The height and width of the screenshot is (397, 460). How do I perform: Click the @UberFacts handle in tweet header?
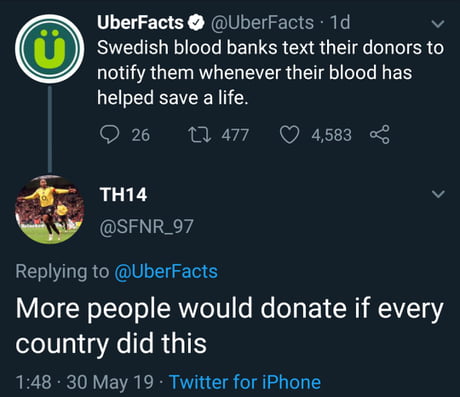click(262, 23)
